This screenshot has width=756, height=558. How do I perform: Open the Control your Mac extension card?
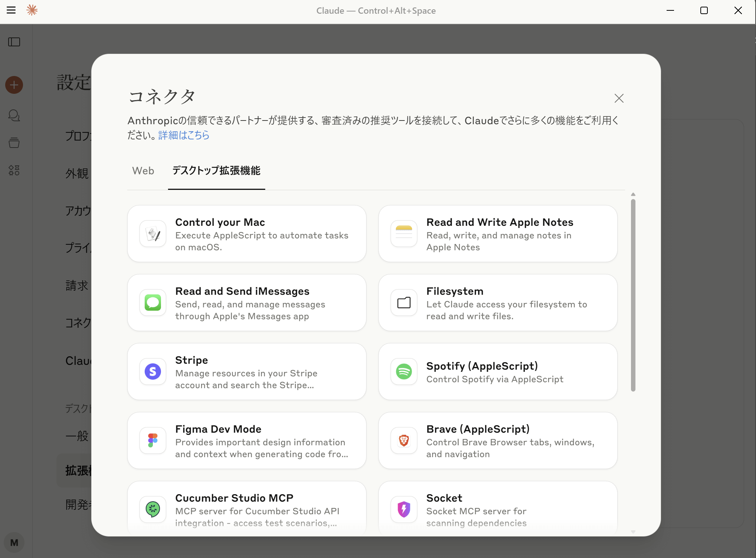point(247,234)
